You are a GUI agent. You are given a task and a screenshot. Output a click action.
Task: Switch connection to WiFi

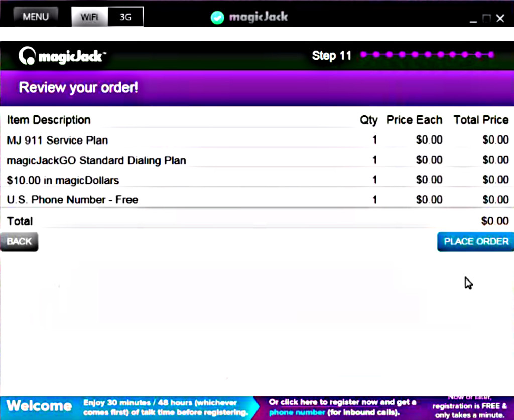(x=89, y=17)
